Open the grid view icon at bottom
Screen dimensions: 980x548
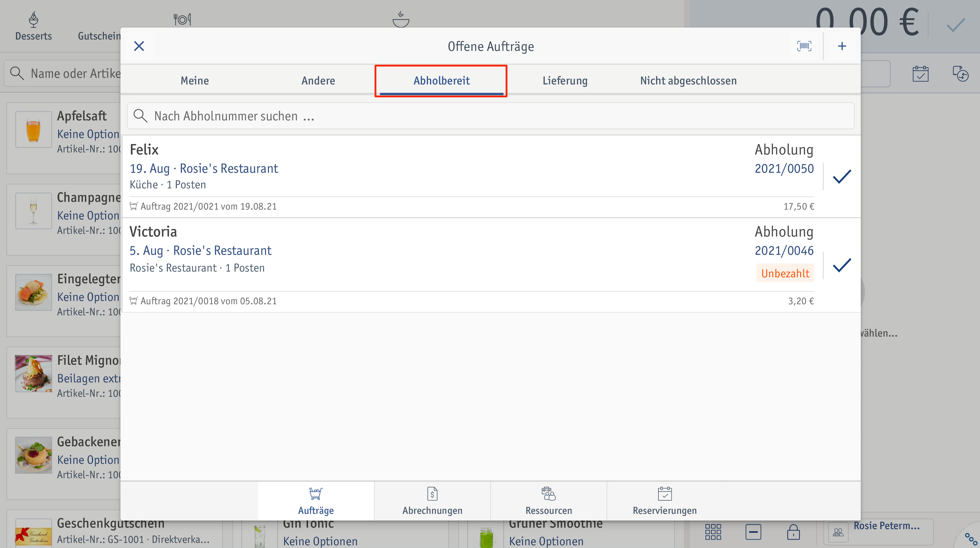tap(713, 532)
